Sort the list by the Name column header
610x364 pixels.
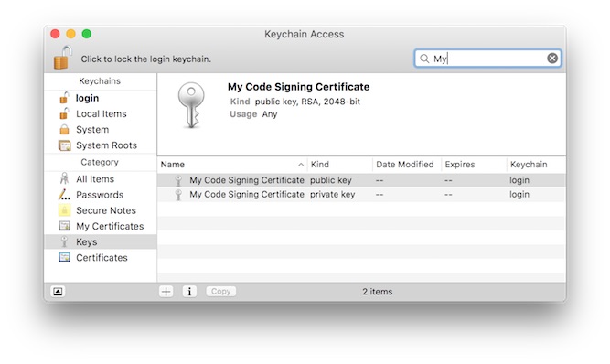(x=232, y=165)
